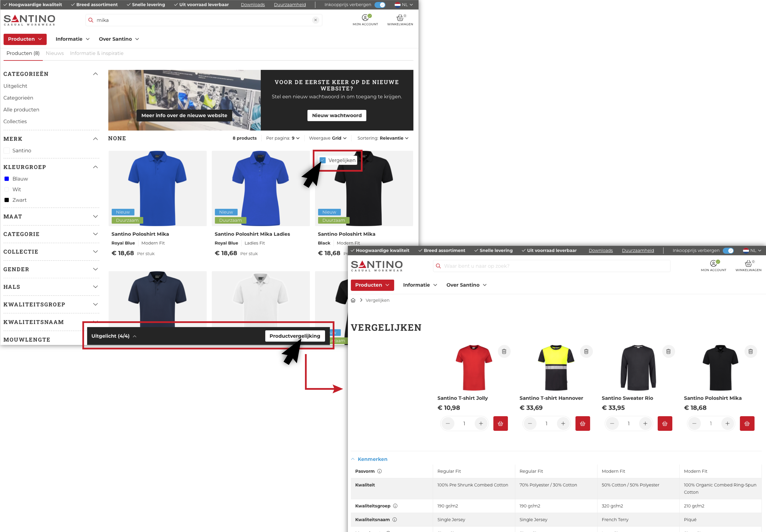Open the 'Alle producten' category link
Viewport: 766px width, 532px height.
pyautogui.click(x=21, y=110)
